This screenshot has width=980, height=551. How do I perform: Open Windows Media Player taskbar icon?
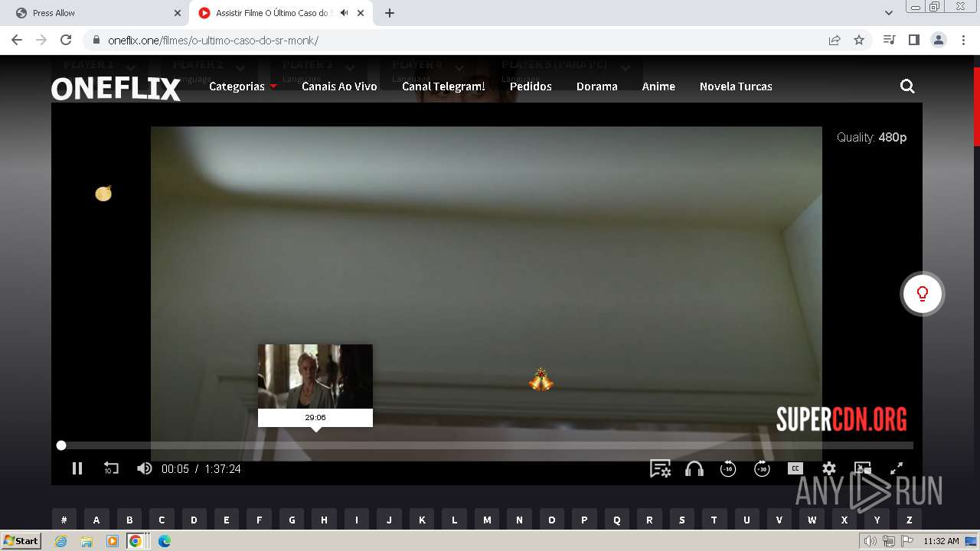click(113, 541)
